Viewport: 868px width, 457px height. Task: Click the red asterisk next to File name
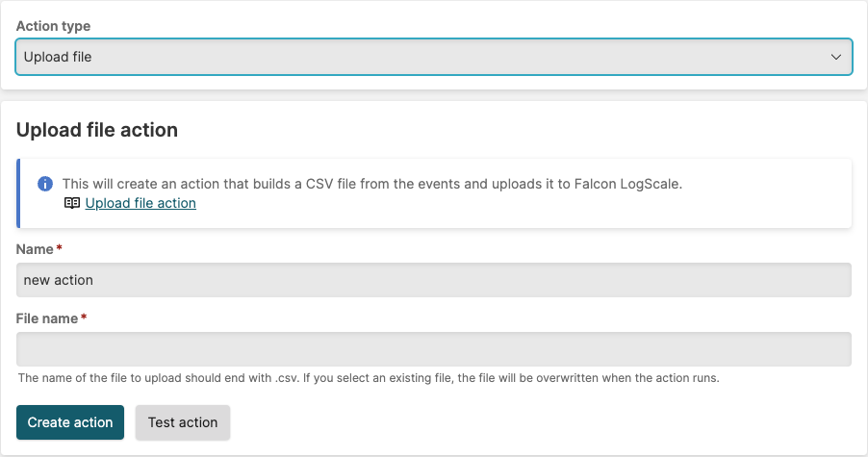84,318
